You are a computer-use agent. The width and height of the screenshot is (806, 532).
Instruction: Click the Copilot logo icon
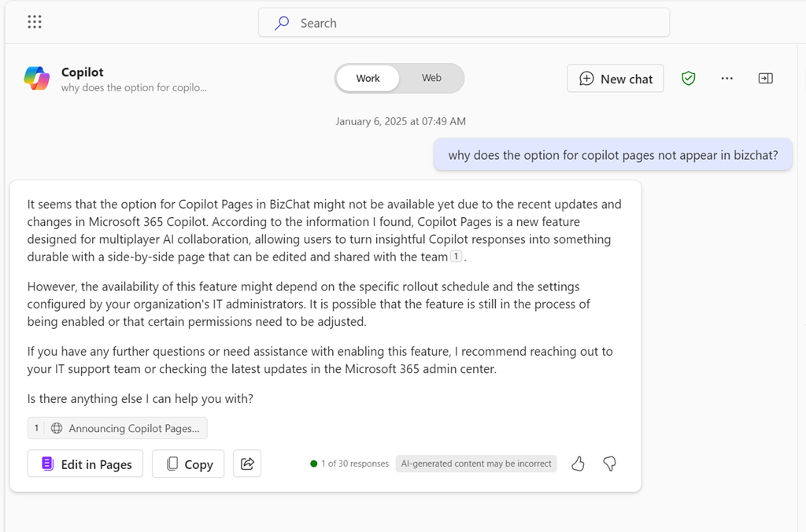(x=36, y=79)
